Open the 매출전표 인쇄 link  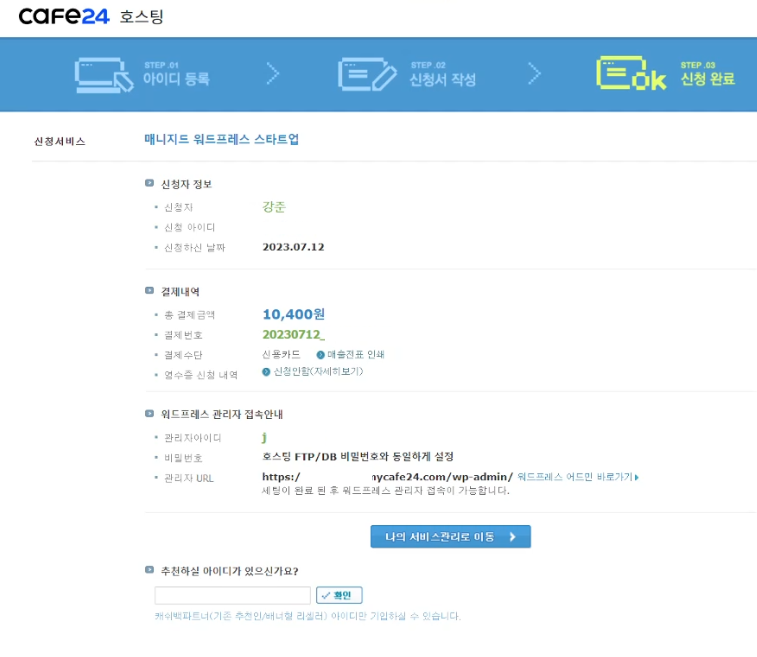[x=356, y=354]
